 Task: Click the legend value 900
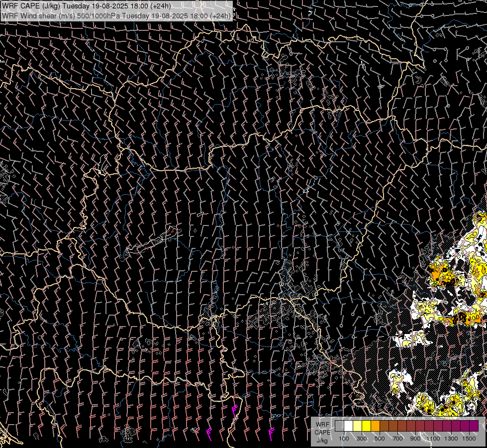pos(415,439)
